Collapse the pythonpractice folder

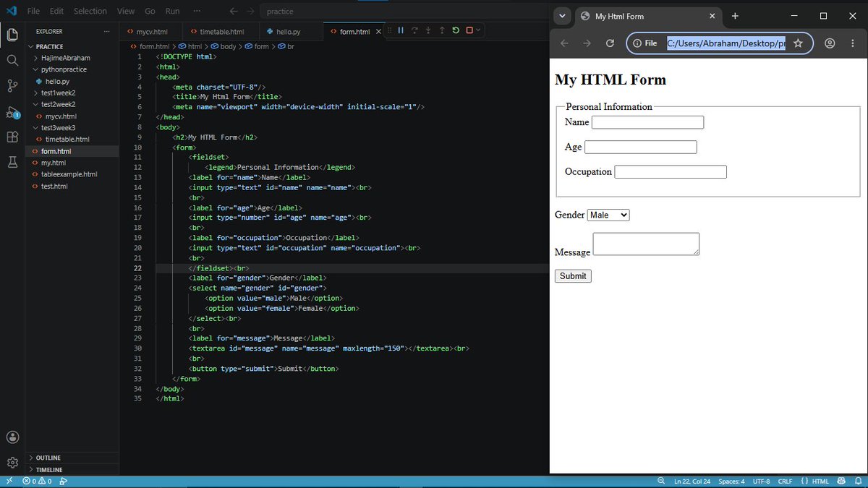[x=72, y=69]
